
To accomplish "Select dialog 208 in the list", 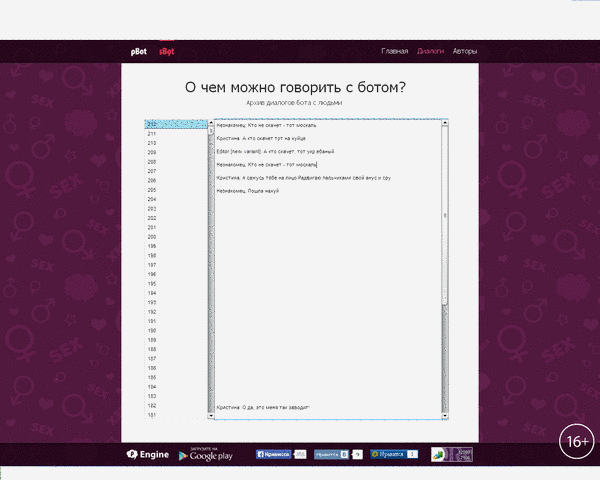I will 176,162.
